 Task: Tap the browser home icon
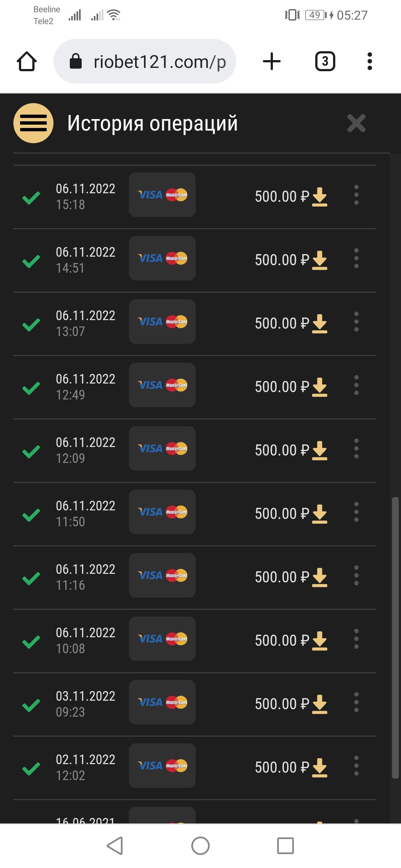pos(27,62)
